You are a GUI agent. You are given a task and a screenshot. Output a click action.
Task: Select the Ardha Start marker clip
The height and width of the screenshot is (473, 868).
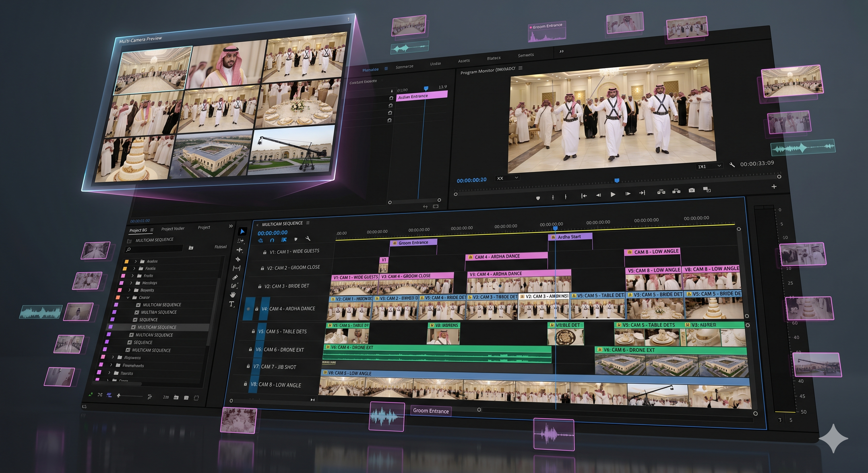coord(570,237)
